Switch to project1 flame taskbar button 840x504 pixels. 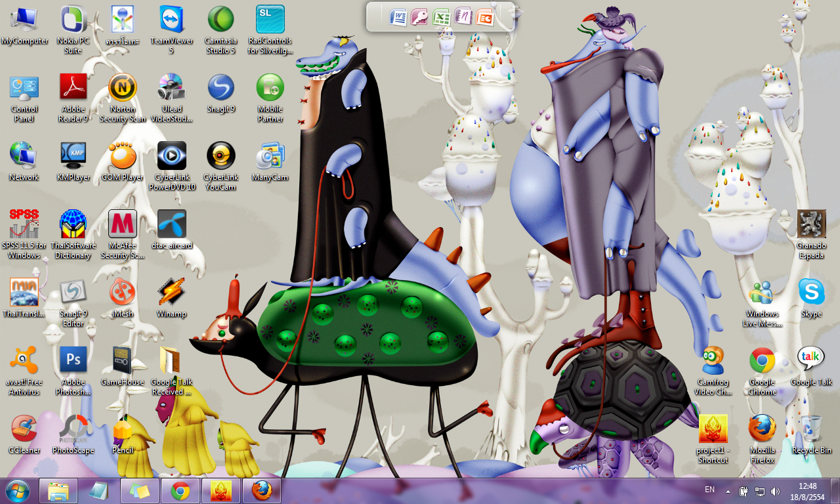[x=221, y=491]
